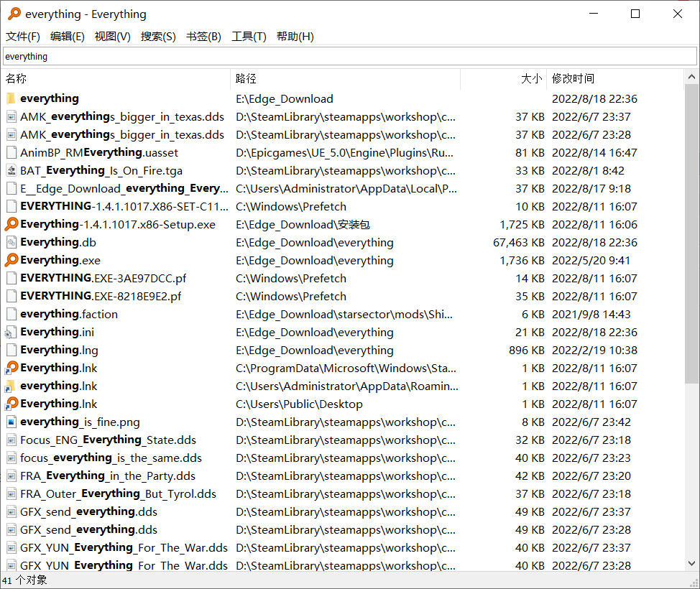The width and height of the screenshot is (700, 589).
Task: Click path E:\Edge_Download\安装包
Action: (x=303, y=224)
